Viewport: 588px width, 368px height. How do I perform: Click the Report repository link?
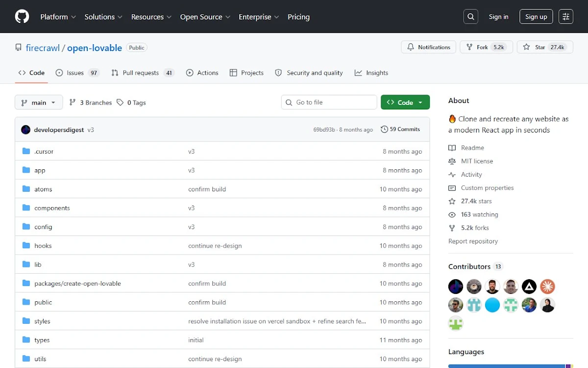coord(473,241)
